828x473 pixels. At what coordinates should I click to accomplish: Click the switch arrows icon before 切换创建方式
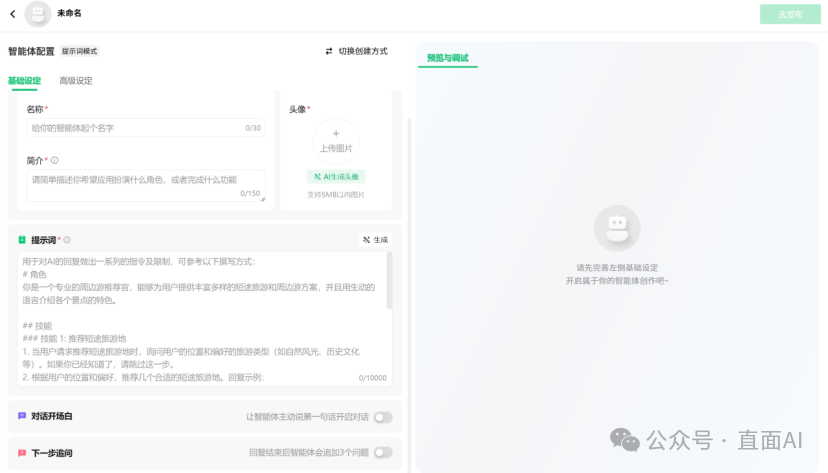click(329, 51)
